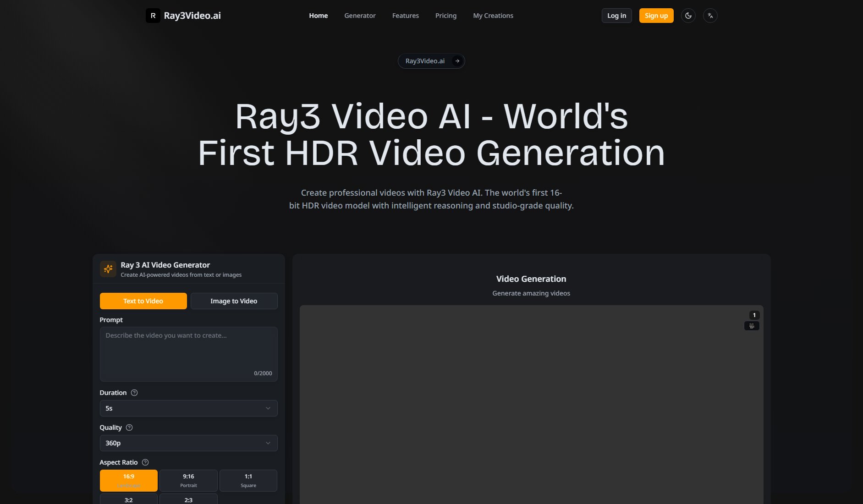Click the 'Create professional videos with Ray3' description
The width and height of the screenshot is (863, 504).
pyautogui.click(x=431, y=199)
